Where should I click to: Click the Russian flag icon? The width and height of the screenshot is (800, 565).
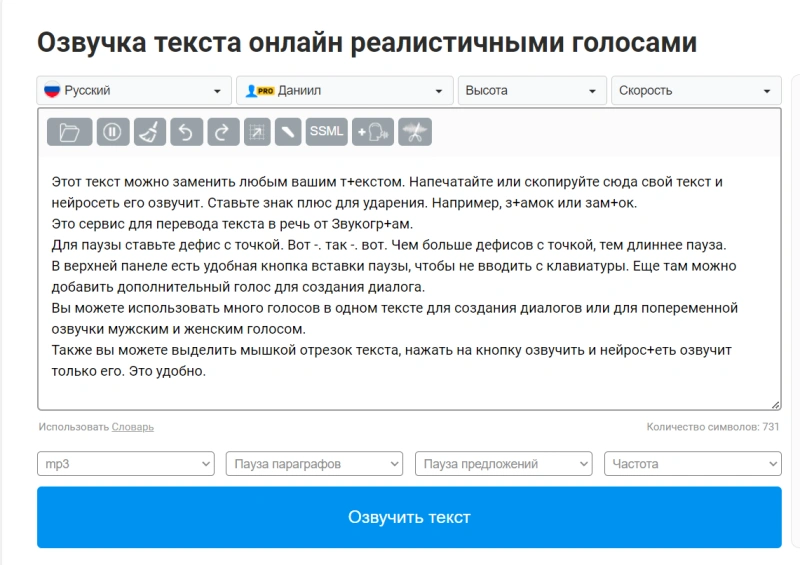click(x=52, y=90)
